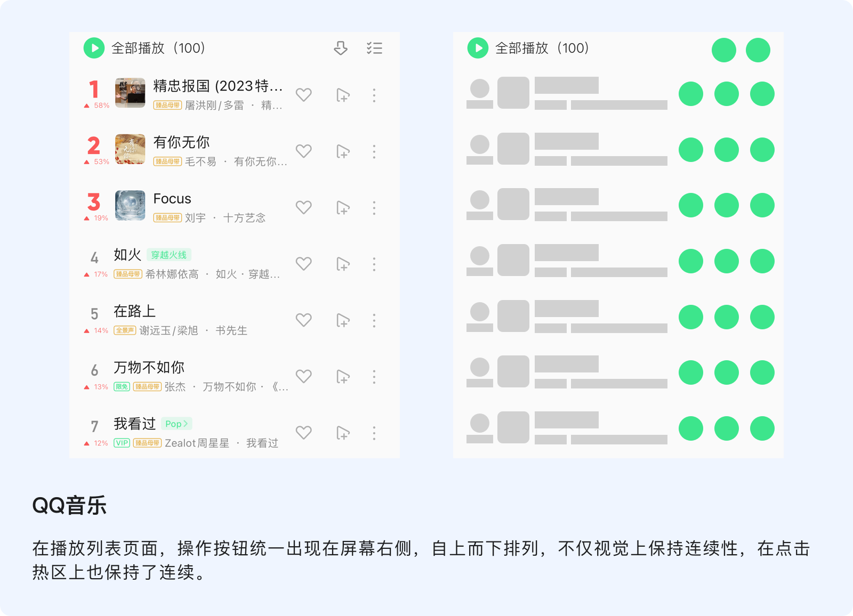Viewport: 853px width, 616px height.
Task: Click the download icon in list header
Action: click(x=341, y=48)
